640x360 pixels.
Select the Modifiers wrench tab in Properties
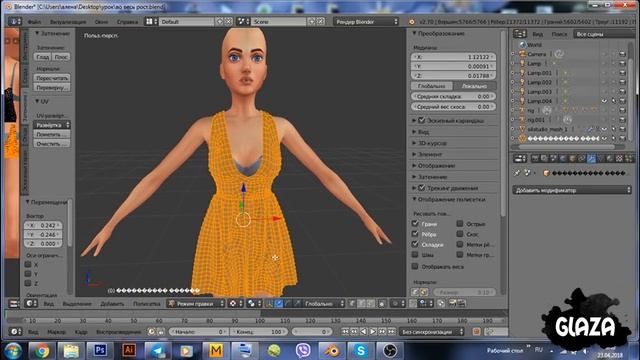[x=591, y=158]
